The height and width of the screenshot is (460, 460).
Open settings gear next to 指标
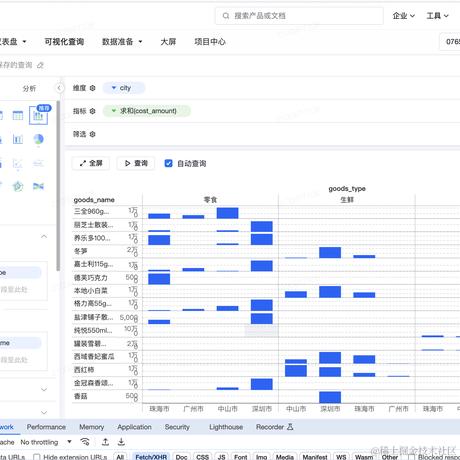[92, 111]
